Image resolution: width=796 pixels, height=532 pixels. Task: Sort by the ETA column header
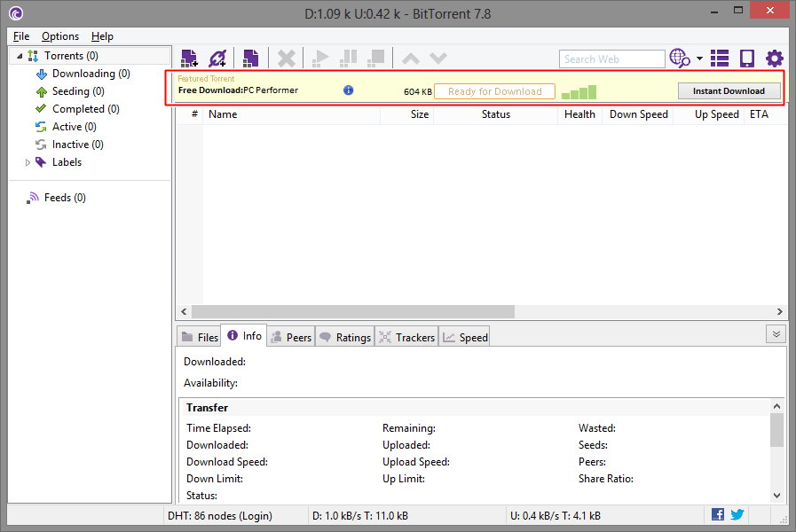765,114
